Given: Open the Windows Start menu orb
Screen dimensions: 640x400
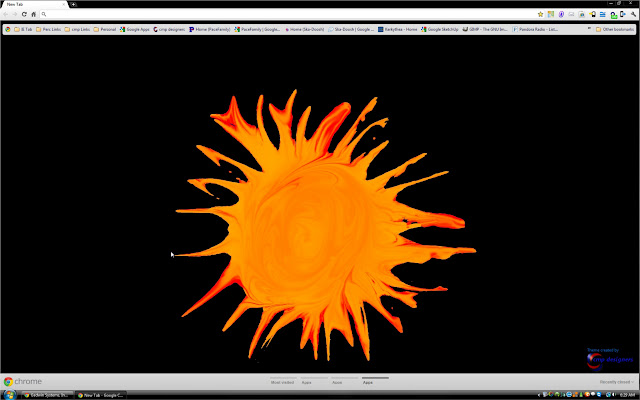Looking at the screenshot, I should pos(9,395).
